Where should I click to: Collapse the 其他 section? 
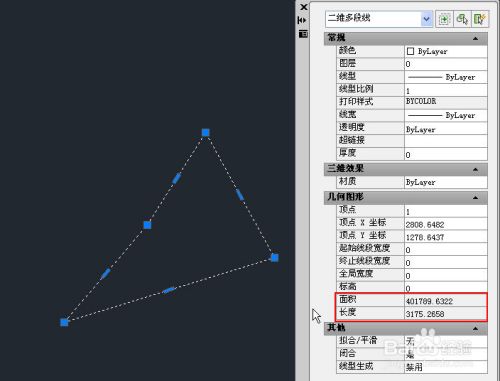coord(475,329)
